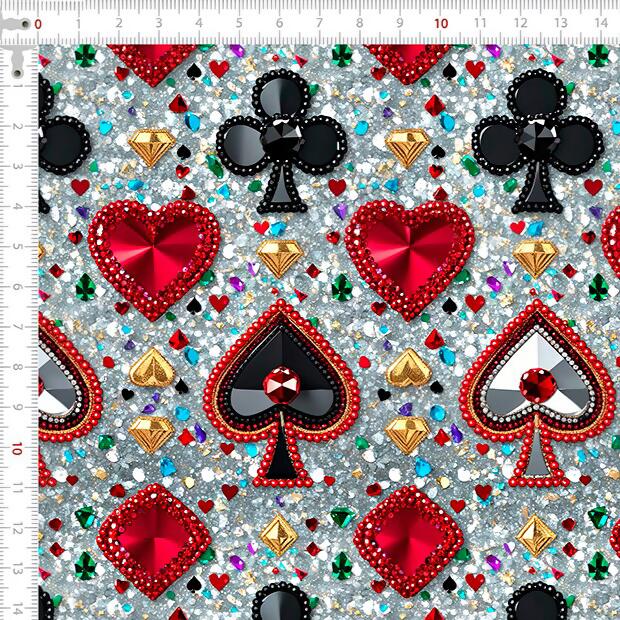Click the red 10 mark on the top ruler
Viewport: 620px width, 620px height.
(x=441, y=22)
